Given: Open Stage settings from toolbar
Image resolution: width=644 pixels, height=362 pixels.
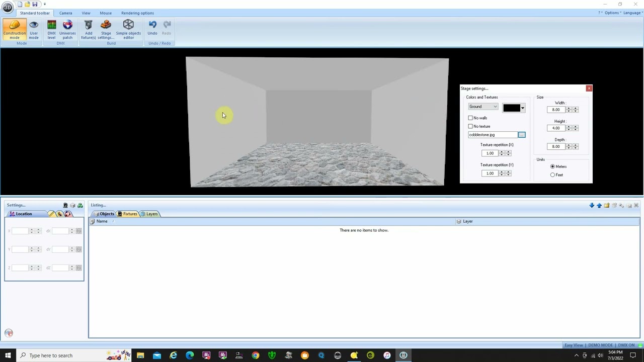Looking at the screenshot, I should click(106, 30).
